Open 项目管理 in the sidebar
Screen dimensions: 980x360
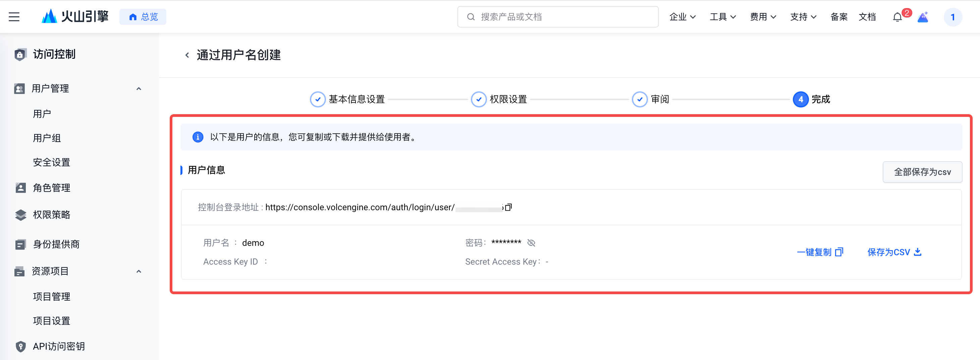pyautogui.click(x=52, y=297)
